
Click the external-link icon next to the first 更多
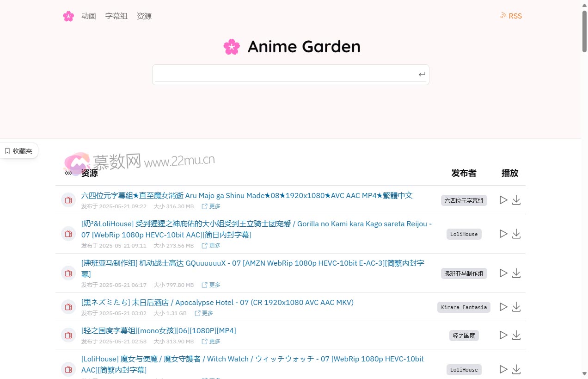pos(204,206)
